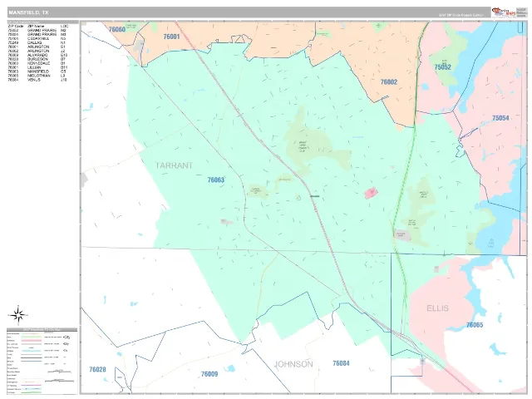This screenshot has width=532, height=399.
Task: Click the 75052 ZIP label on map
Action: point(443,66)
